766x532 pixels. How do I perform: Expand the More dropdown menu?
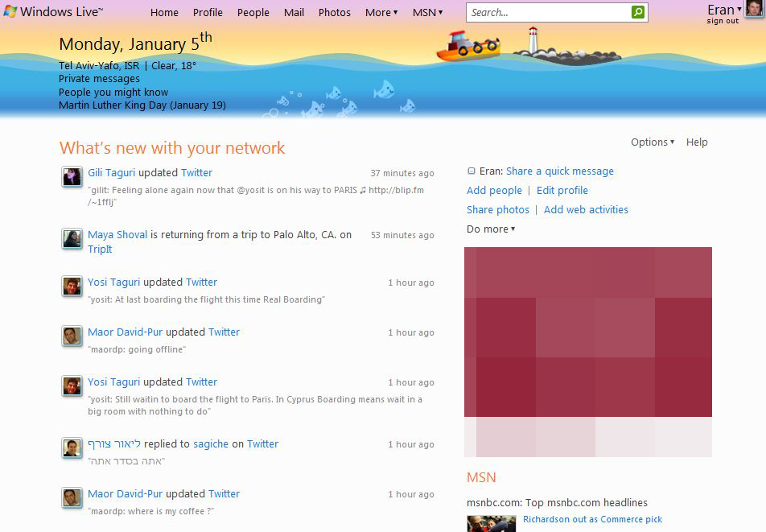[381, 12]
